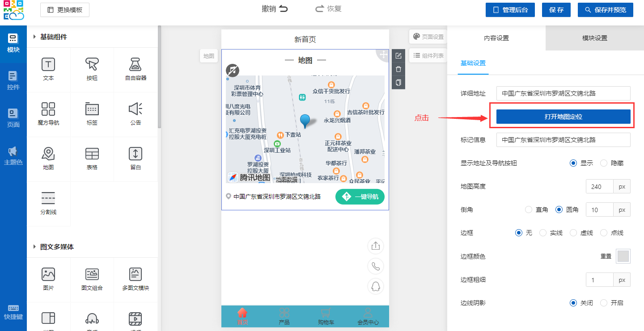
Task: Choose the 自由容器 free container component
Action: point(136,65)
